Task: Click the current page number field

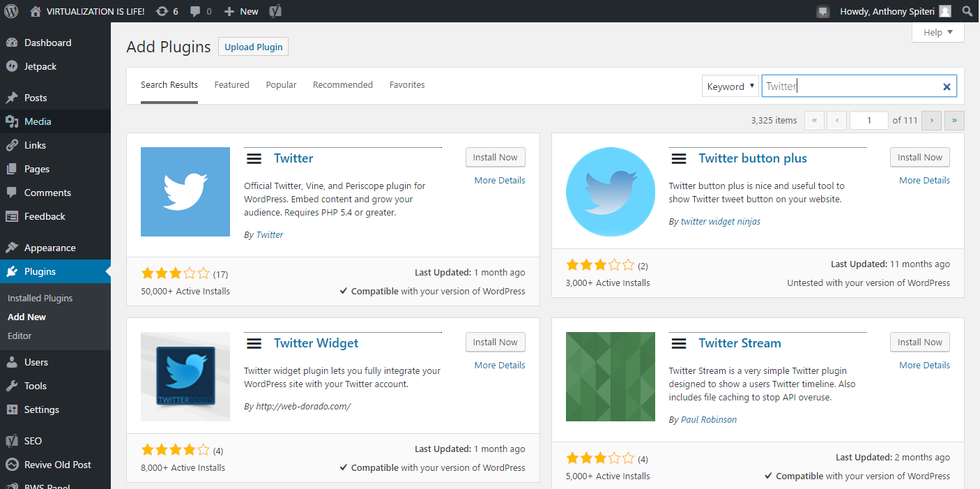Action: click(869, 120)
